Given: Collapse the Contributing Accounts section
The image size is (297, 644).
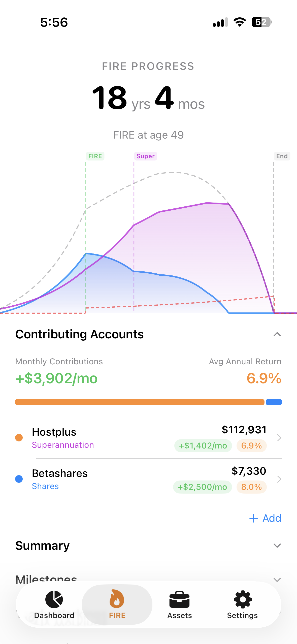Looking at the screenshot, I should point(277,334).
